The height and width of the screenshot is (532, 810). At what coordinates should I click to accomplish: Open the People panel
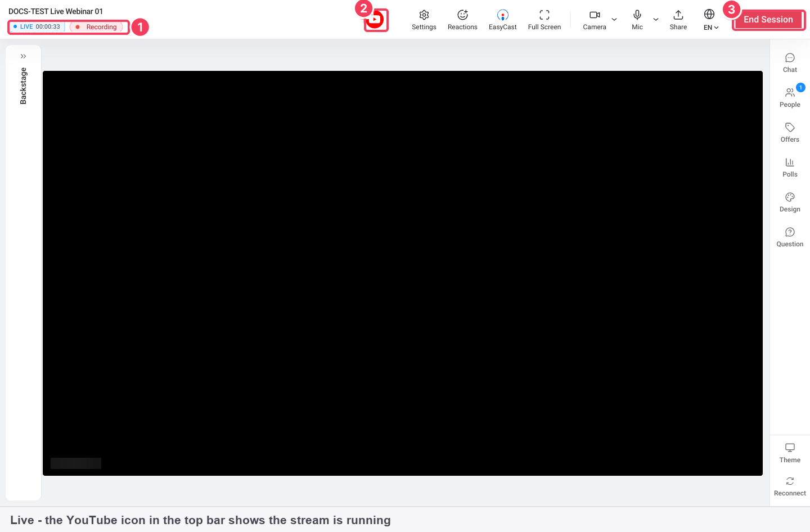(790, 98)
